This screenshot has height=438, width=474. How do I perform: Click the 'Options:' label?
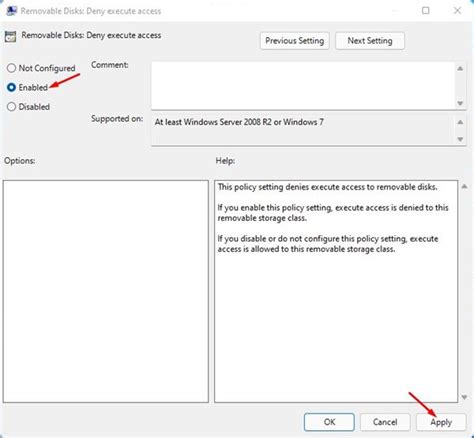(x=20, y=161)
